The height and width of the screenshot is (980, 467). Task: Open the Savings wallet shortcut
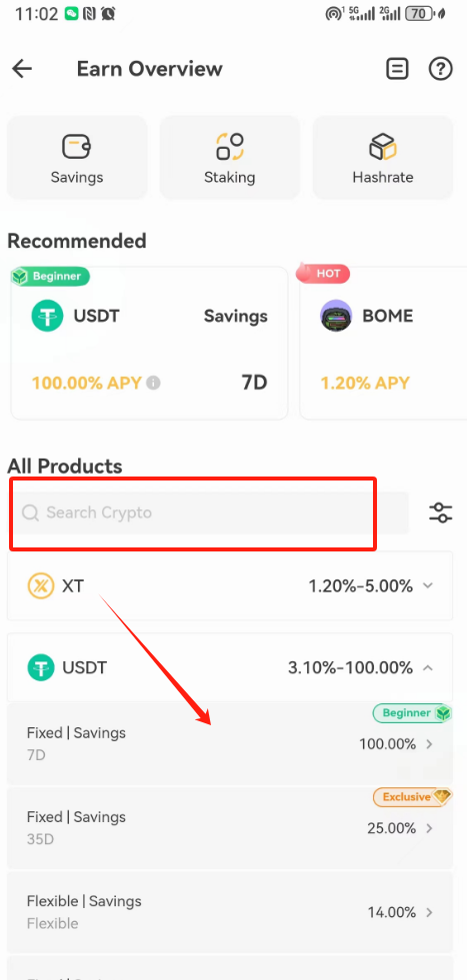pyautogui.click(x=77, y=158)
